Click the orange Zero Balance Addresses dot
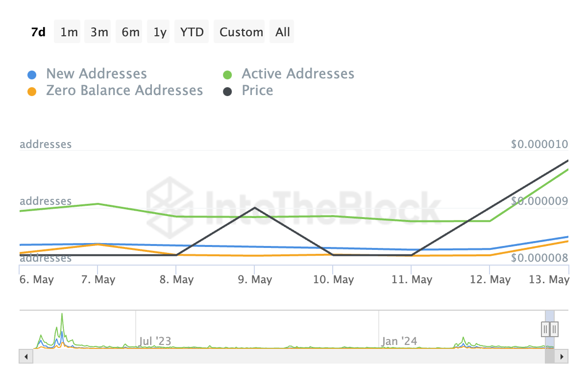The image size is (588, 392). (31, 92)
